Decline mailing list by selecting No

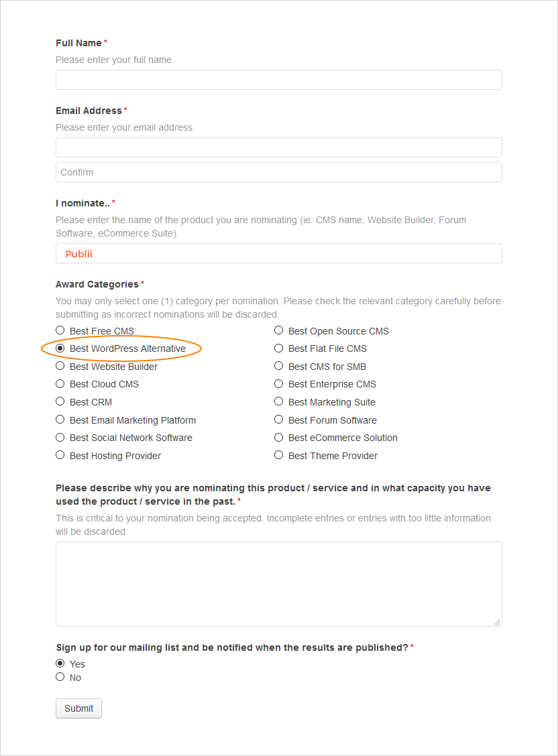60,676
